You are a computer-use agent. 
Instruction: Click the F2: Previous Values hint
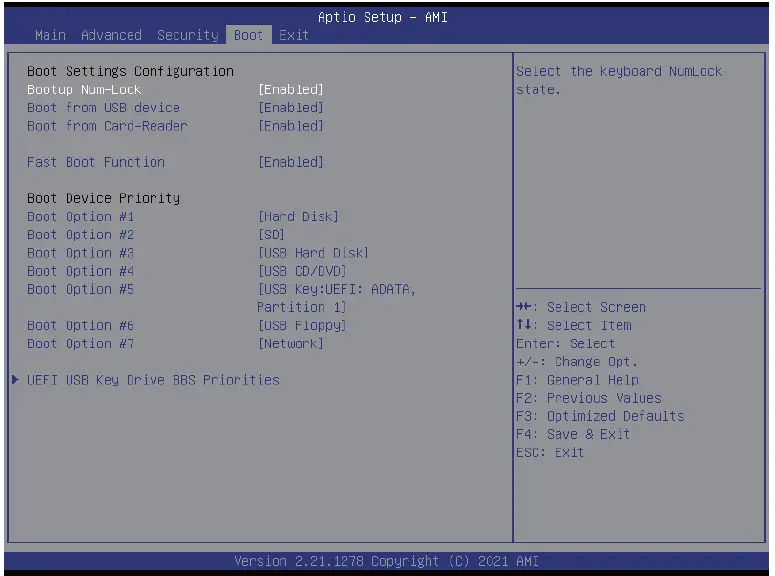pos(589,398)
